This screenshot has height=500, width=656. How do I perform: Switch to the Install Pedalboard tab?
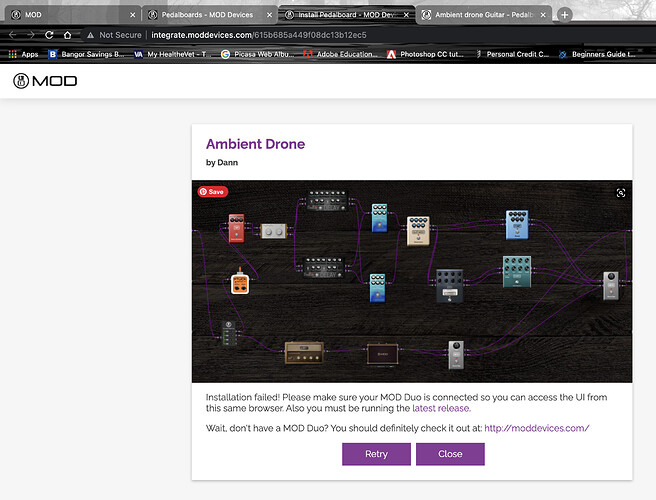point(345,15)
